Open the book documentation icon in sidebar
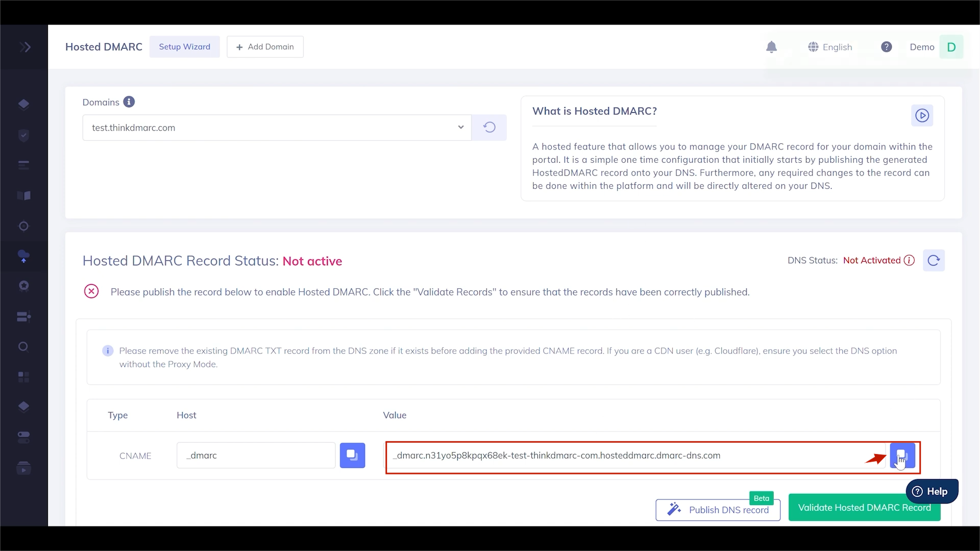This screenshot has height=551, width=980. pos(23,195)
